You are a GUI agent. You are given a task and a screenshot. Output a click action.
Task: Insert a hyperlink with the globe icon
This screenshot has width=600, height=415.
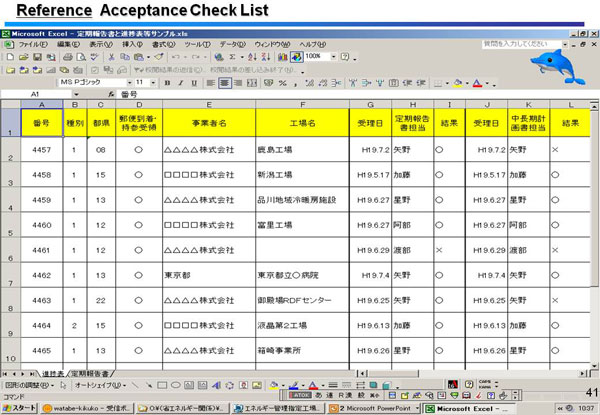click(219, 57)
